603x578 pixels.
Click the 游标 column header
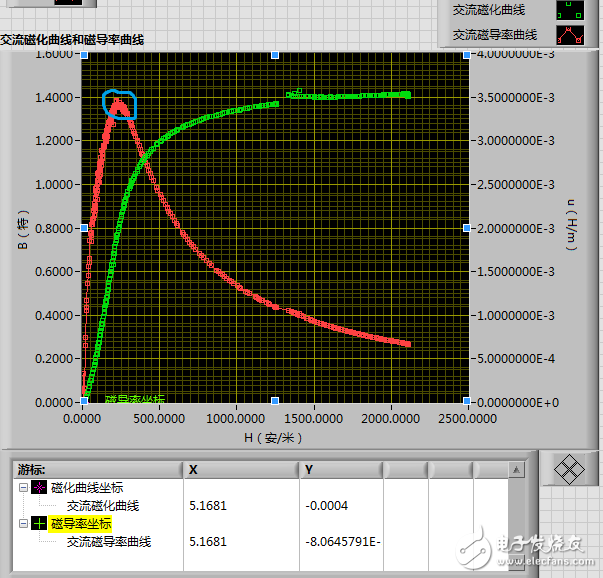(98, 470)
